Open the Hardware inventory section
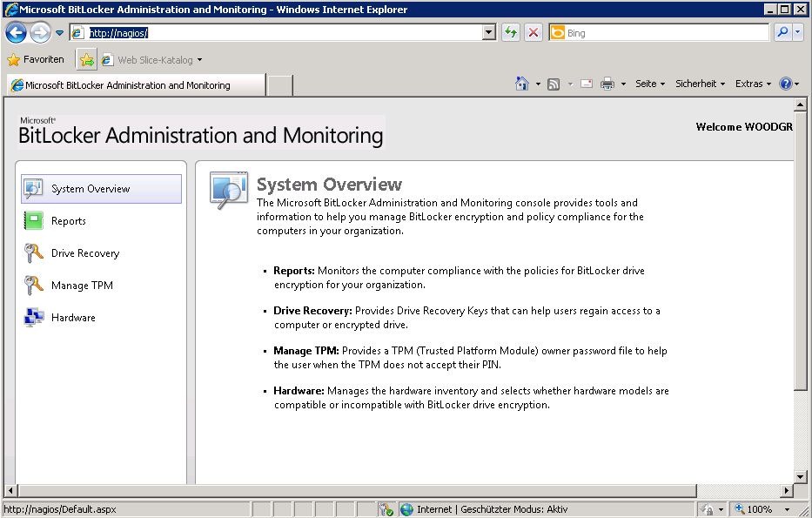 click(x=75, y=317)
